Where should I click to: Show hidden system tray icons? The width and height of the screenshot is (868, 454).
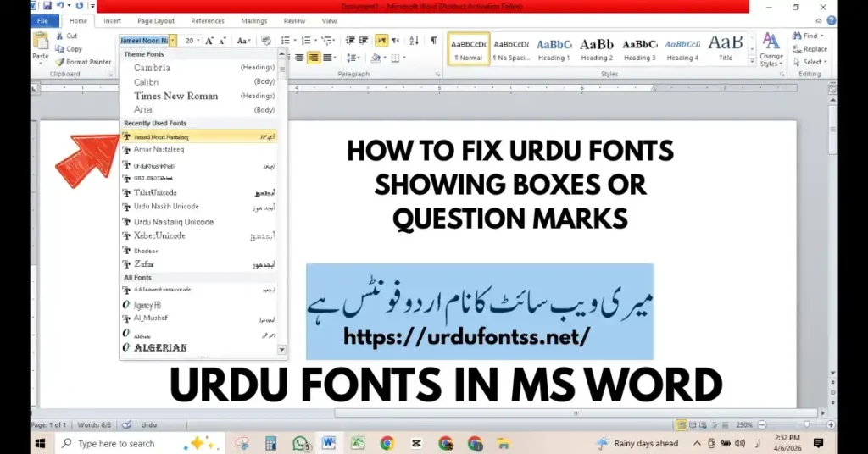click(697, 444)
